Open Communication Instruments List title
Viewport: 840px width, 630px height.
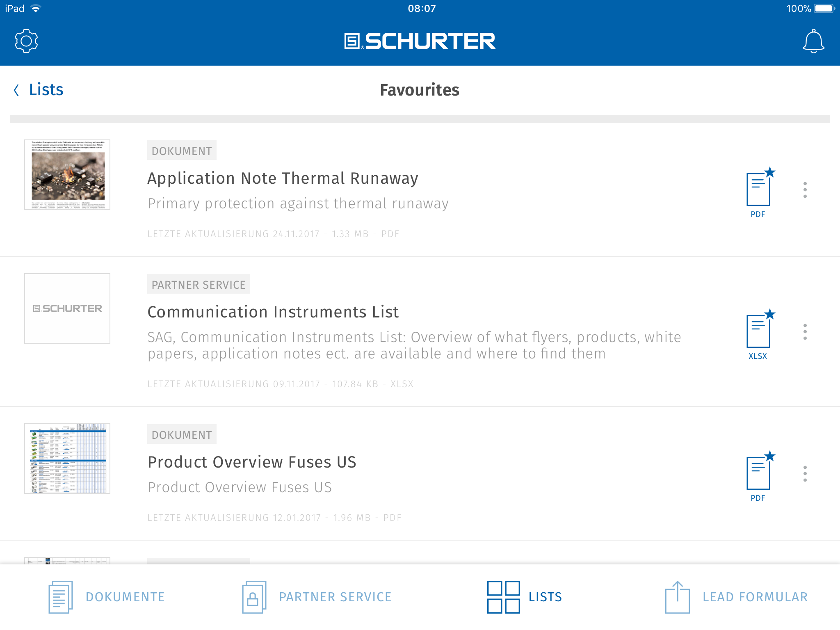(273, 312)
